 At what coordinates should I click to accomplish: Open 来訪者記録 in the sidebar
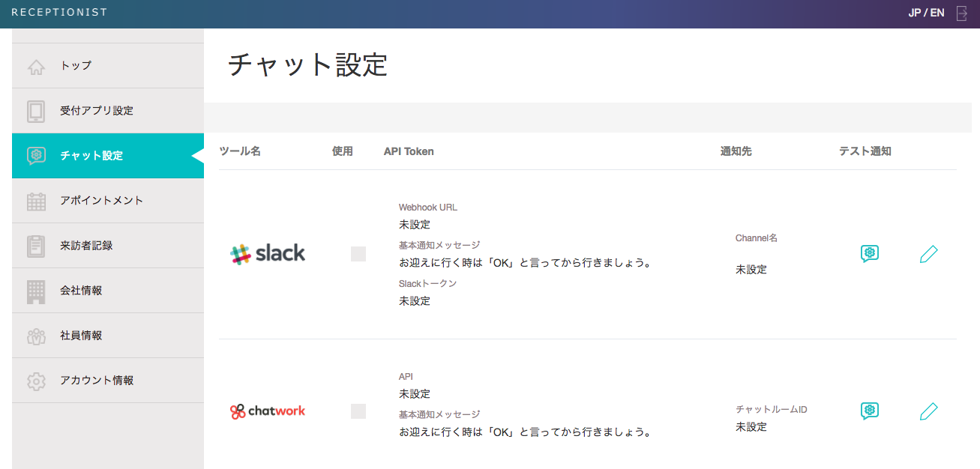coord(86,246)
